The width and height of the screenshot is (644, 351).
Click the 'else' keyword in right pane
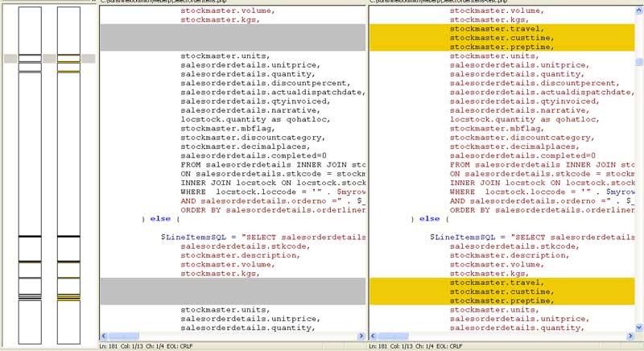click(x=429, y=218)
